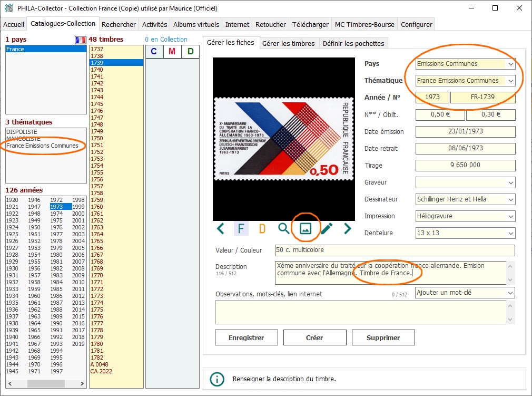Open the Dentelure dropdown
This screenshot has height=396, width=532.
pos(510,233)
